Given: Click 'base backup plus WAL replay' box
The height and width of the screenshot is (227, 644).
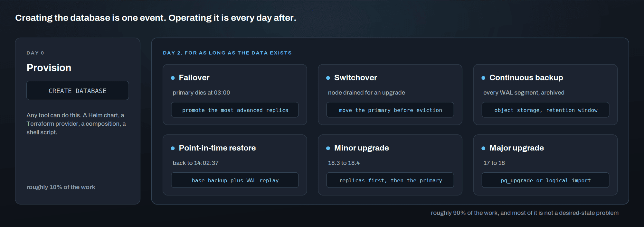Looking at the screenshot, I should tap(235, 180).
